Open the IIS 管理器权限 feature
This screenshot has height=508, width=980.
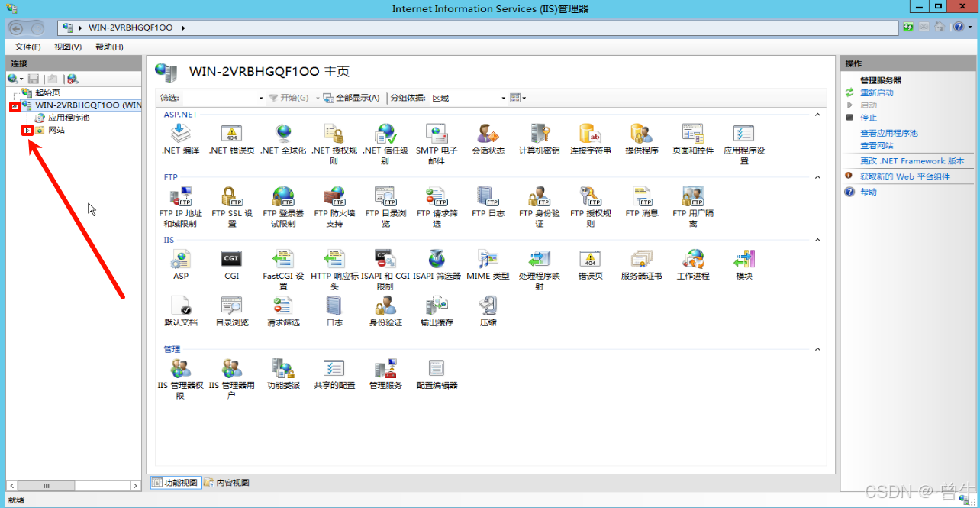click(180, 379)
